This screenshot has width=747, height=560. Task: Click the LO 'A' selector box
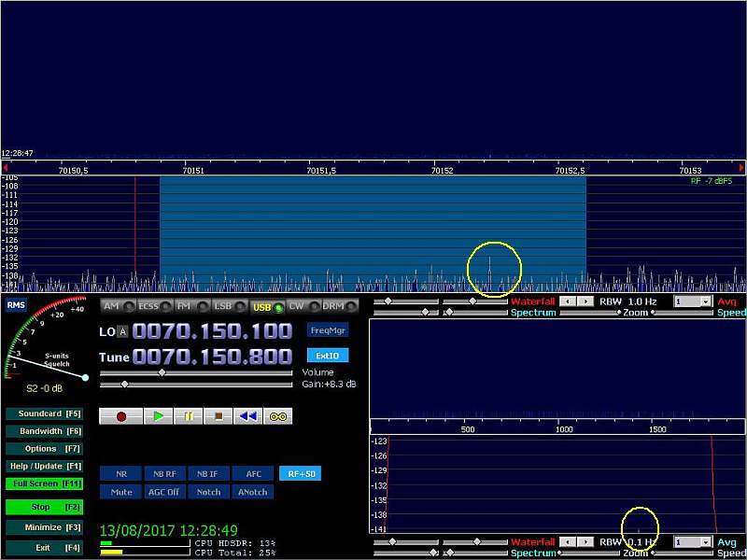coord(121,332)
